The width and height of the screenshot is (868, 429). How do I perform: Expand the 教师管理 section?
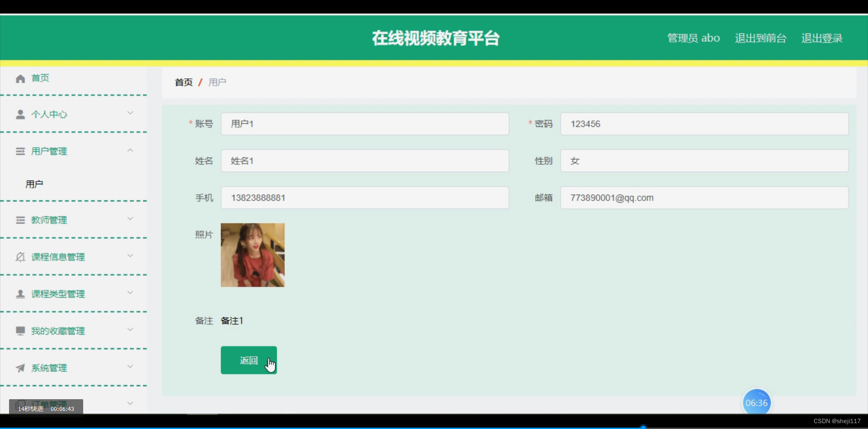(130, 219)
